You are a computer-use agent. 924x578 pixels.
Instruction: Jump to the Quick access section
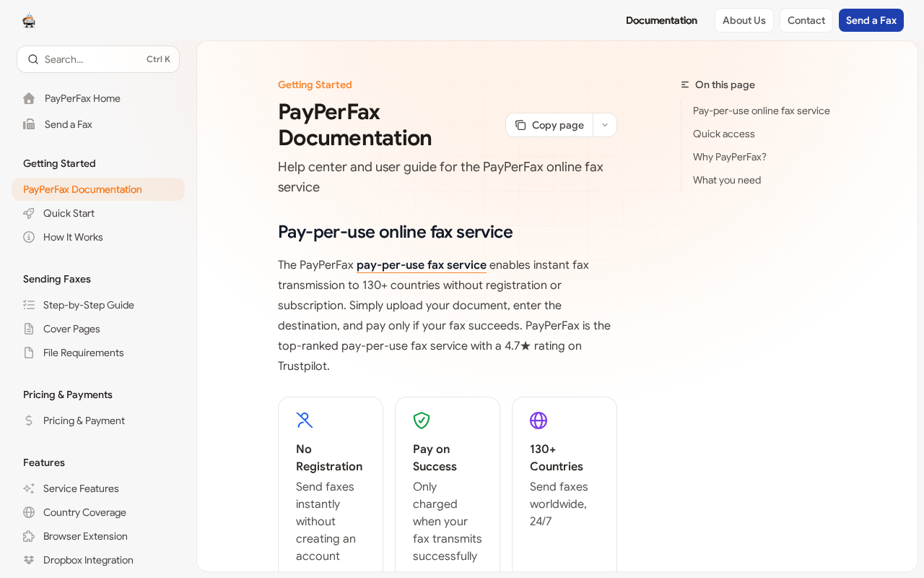click(x=724, y=134)
